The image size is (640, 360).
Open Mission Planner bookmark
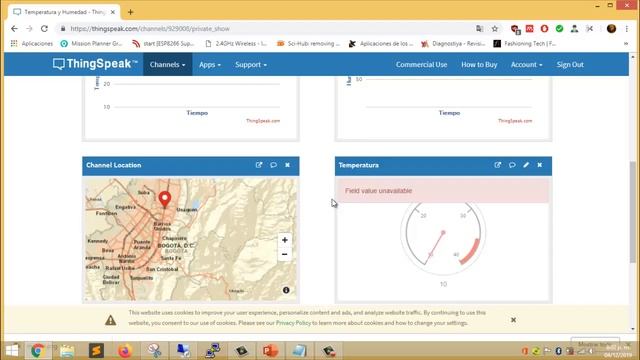click(91, 43)
